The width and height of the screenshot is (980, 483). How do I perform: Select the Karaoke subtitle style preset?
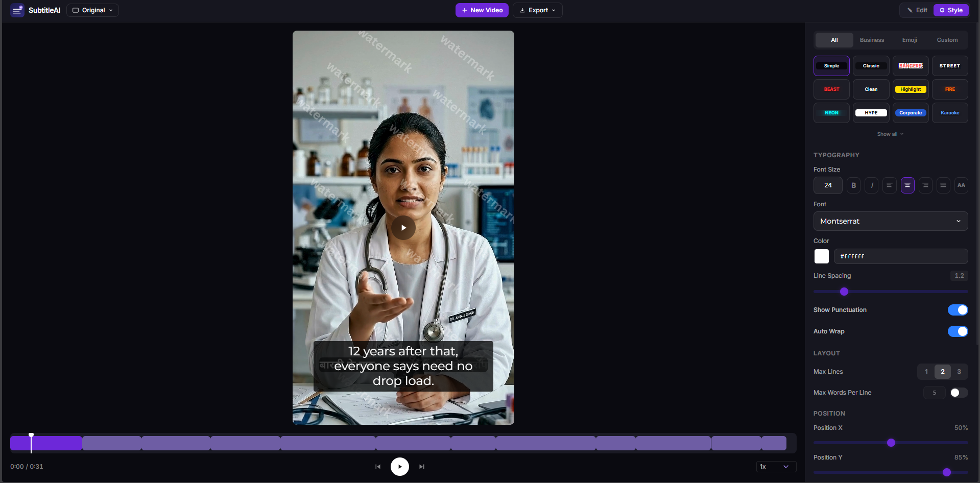click(950, 113)
